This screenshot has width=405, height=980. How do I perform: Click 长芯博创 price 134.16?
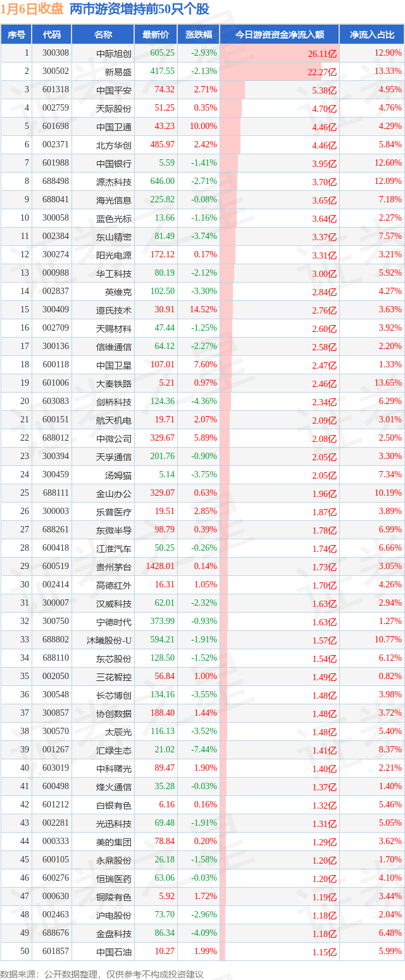[162, 695]
